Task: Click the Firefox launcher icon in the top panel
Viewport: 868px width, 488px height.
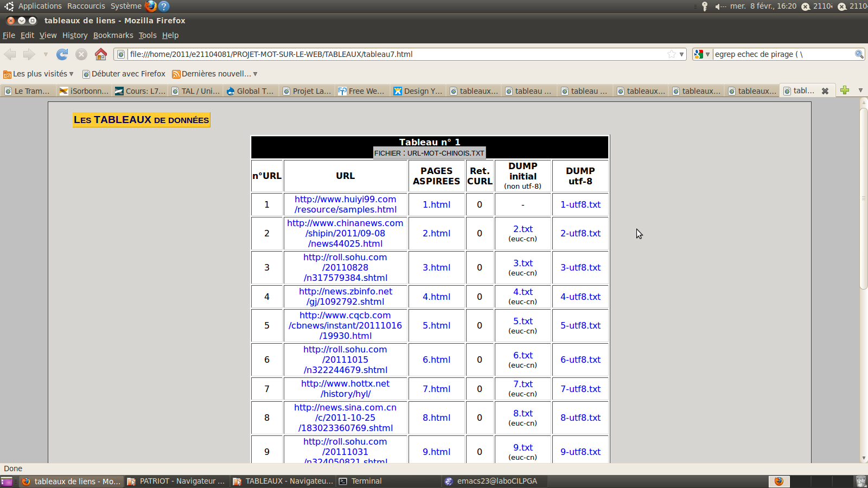Action: (x=151, y=6)
